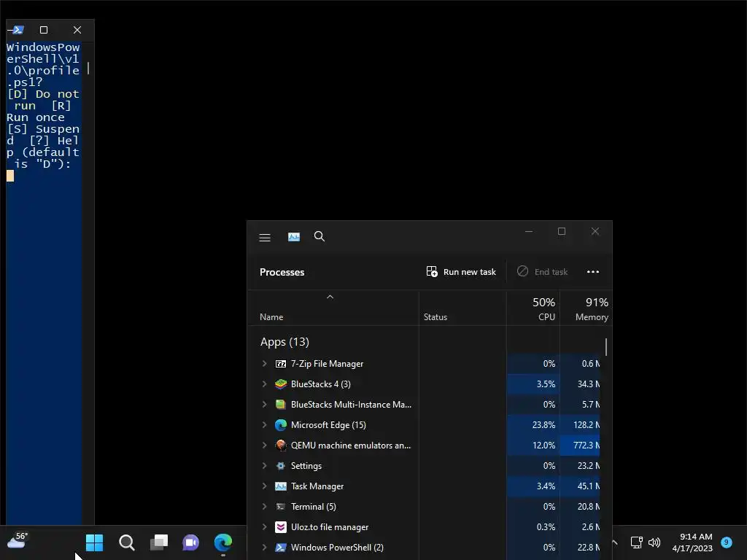
Task: Click the PowerShell window scrollbar thumb
Action: 88,68
